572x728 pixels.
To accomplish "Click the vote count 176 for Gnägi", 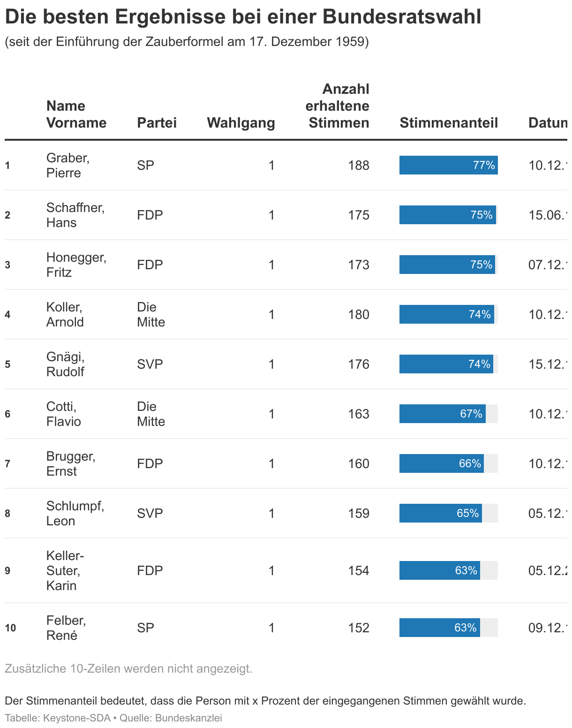I will (x=358, y=364).
